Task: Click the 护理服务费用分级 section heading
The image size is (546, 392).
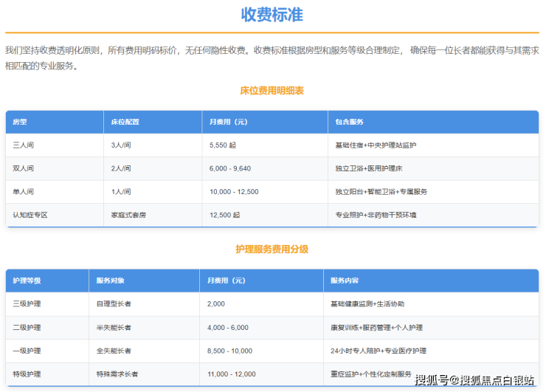Action: tap(272, 250)
